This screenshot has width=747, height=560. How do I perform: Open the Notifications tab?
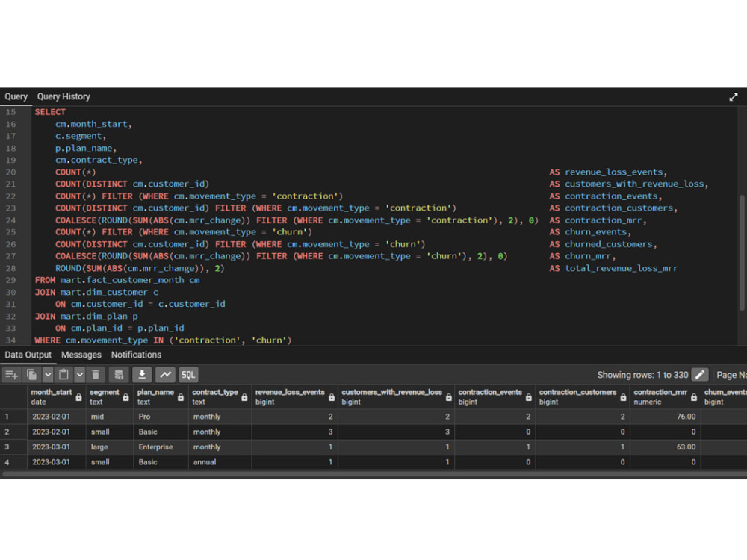click(136, 355)
